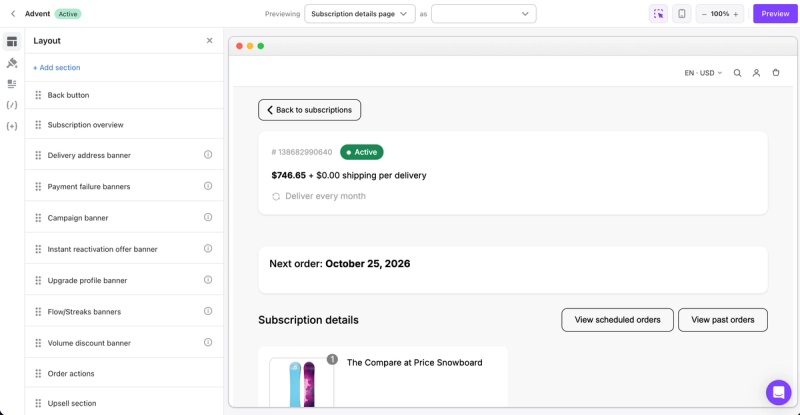Show info for Delivery address banner
The image size is (800, 415).
208,155
